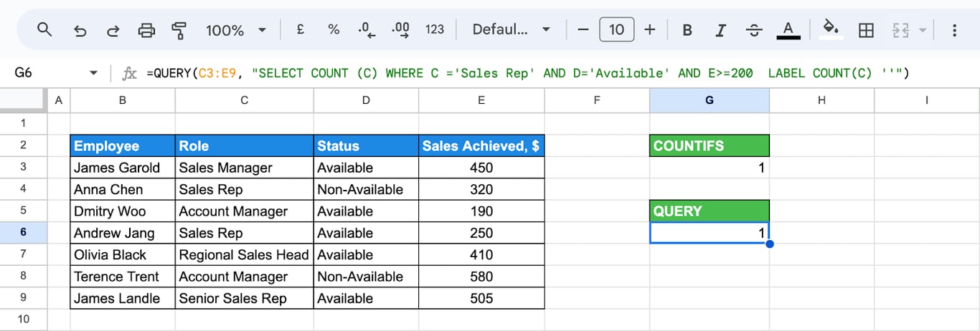Undo the last action

(x=80, y=30)
